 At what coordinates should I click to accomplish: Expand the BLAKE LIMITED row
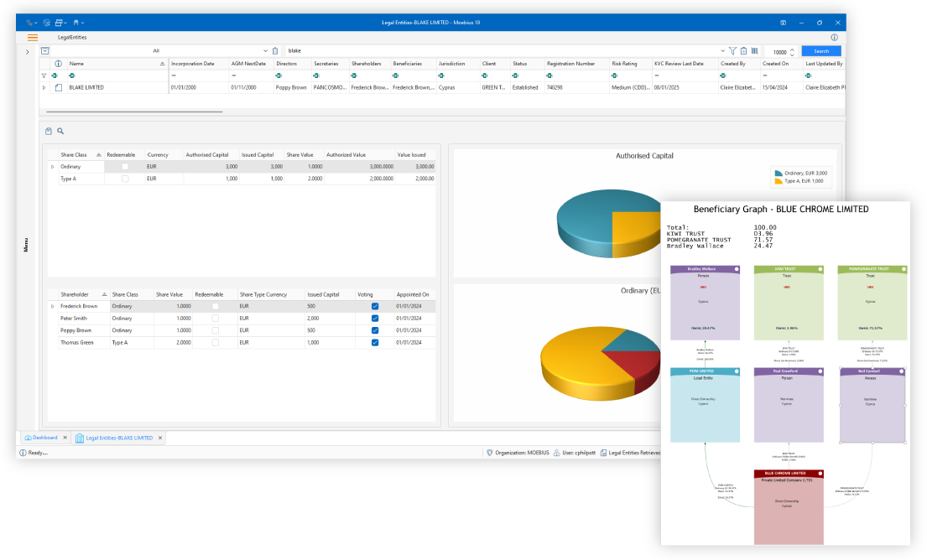click(x=44, y=87)
